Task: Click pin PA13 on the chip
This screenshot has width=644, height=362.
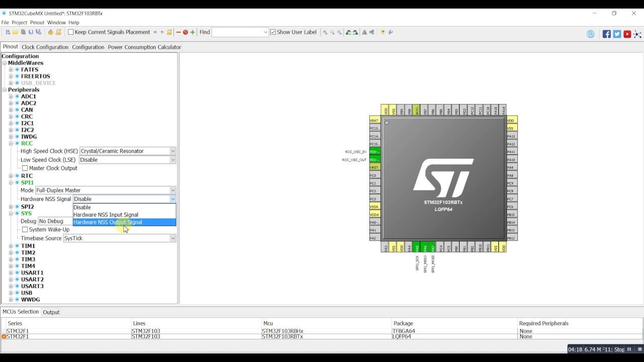Action: tap(512, 136)
